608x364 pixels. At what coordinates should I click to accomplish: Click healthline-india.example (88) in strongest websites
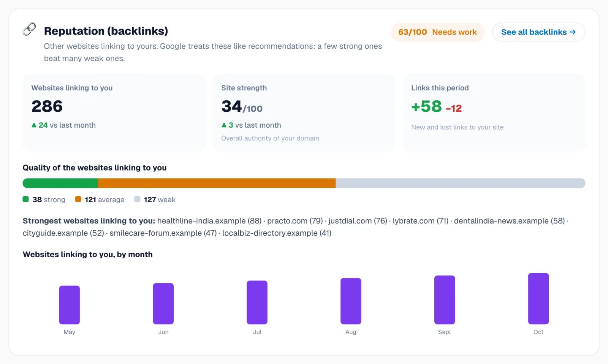[x=209, y=221]
